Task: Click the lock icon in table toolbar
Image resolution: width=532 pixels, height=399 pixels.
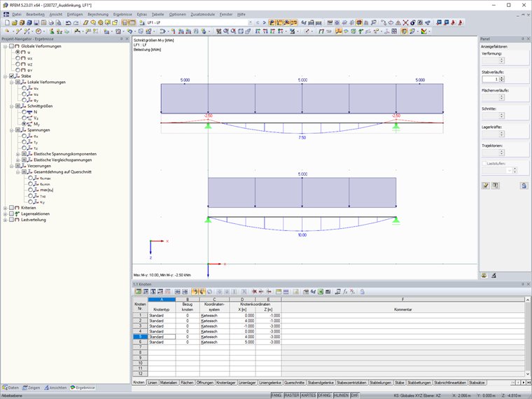Action: point(363,292)
